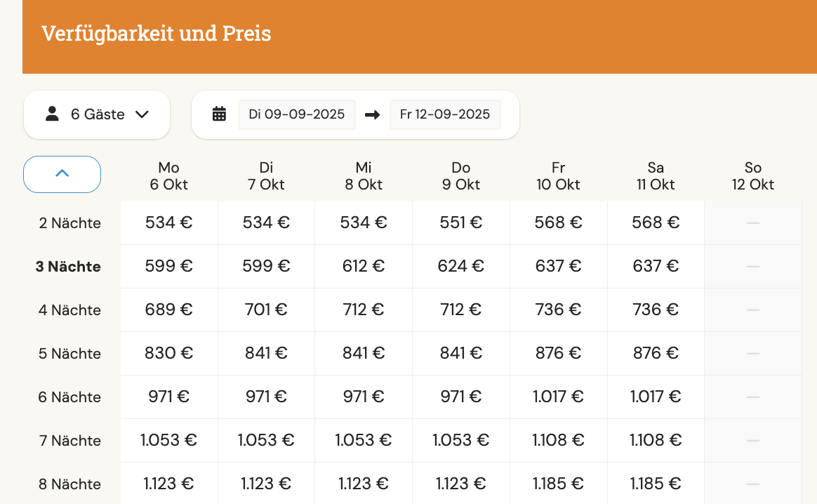This screenshot has height=504, width=817.
Task: Select 6 nights Saturday 11 Okt 1.017 €
Action: pos(656,397)
